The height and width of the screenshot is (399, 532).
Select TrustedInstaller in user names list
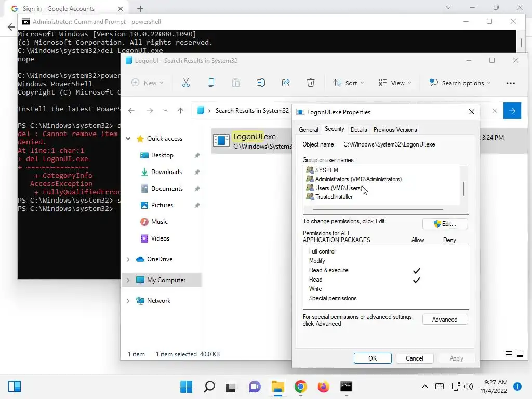334,196
